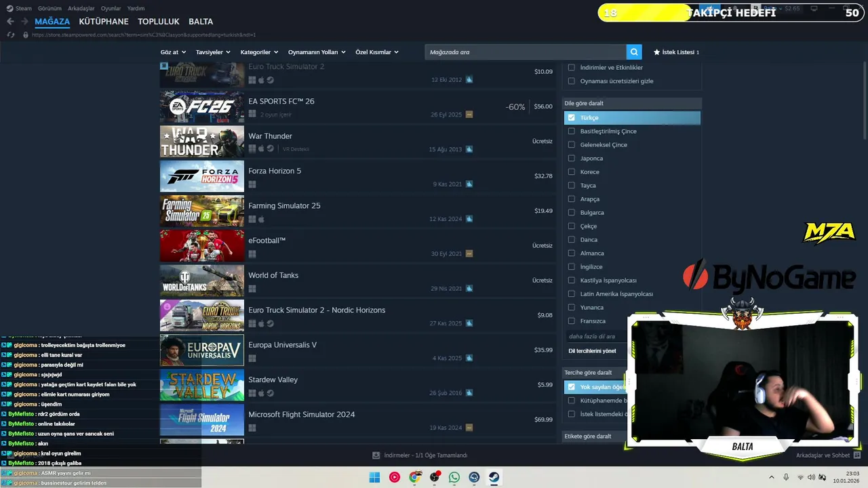Screen dimensions: 868x488
Task: Enable the Basitleştirilmiş Çince language filter
Action: coord(572,131)
